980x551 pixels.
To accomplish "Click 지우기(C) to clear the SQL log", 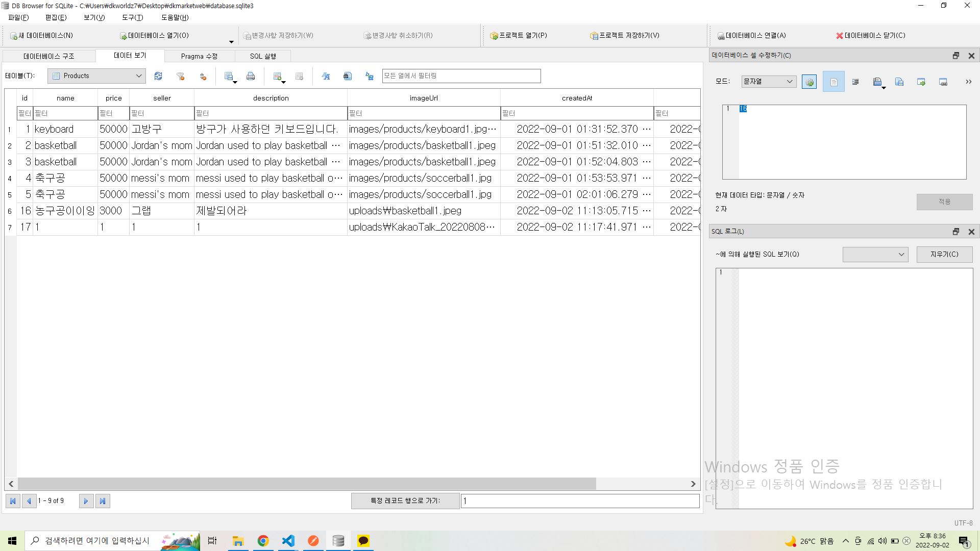I will (944, 254).
